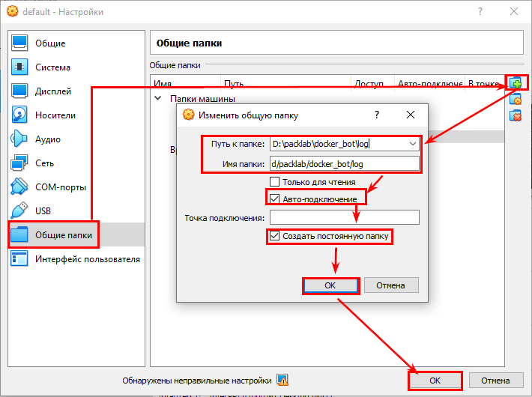Click the Обнаружены неправильные настройки text
532x397 pixels.
(197, 381)
